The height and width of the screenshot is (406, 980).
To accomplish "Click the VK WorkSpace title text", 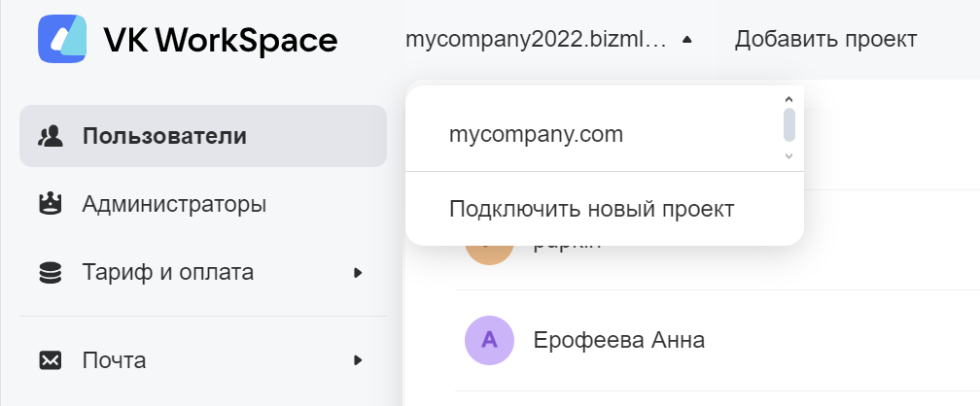I will click(220, 41).
